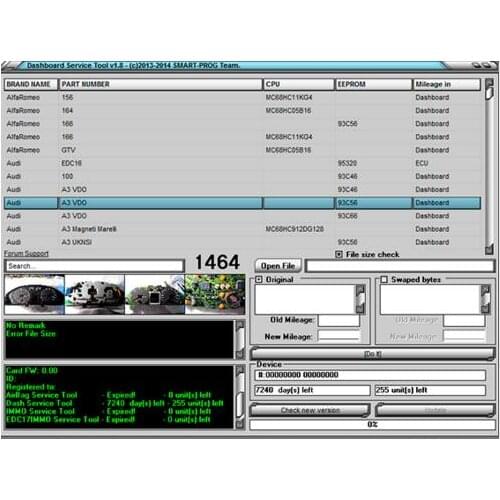The width and height of the screenshot is (500, 500).
Task: Toggle the Original checkbox
Action: [259, 280]
